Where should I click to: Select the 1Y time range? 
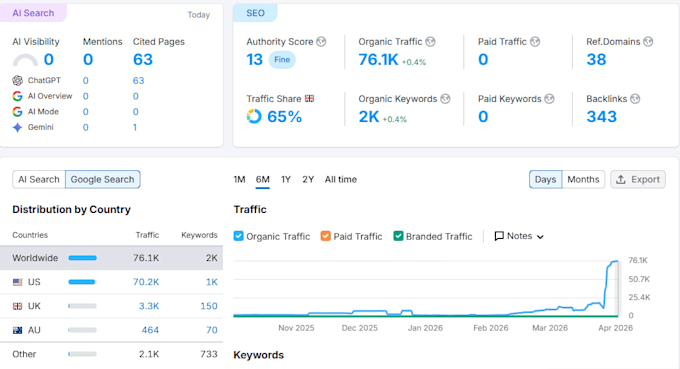(286, 180)
